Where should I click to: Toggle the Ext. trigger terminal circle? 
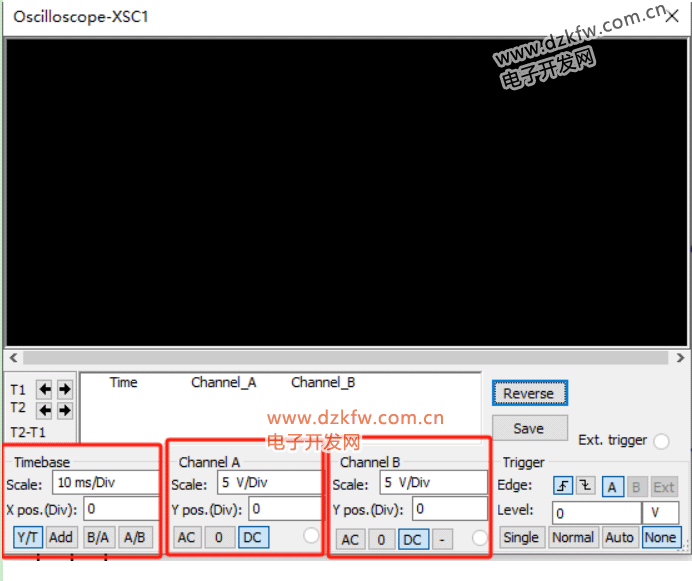pos(661,441)
